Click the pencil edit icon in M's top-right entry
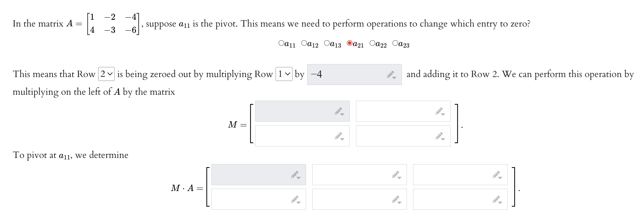The height and width of the screenshot is (222, 644). click(x=440, y=111)
